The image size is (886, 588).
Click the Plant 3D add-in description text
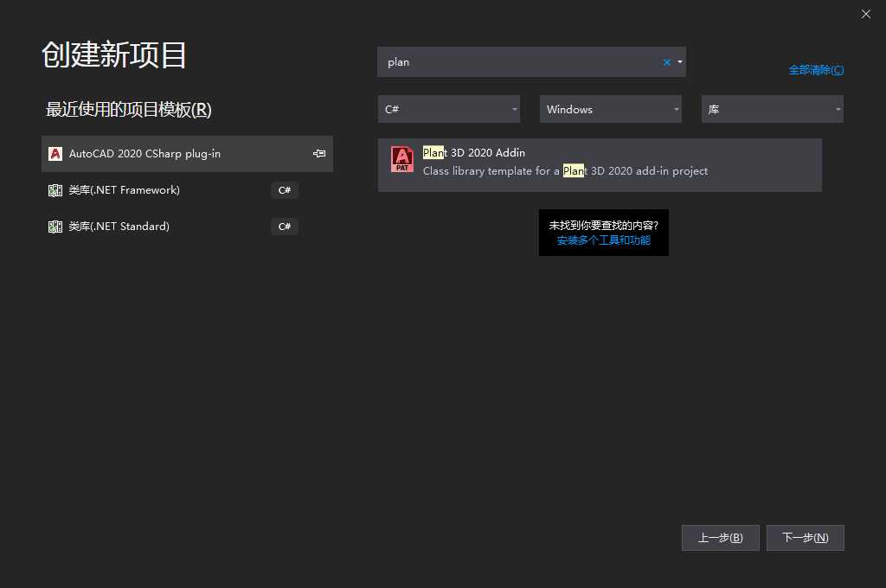click(x=565, y=171)
